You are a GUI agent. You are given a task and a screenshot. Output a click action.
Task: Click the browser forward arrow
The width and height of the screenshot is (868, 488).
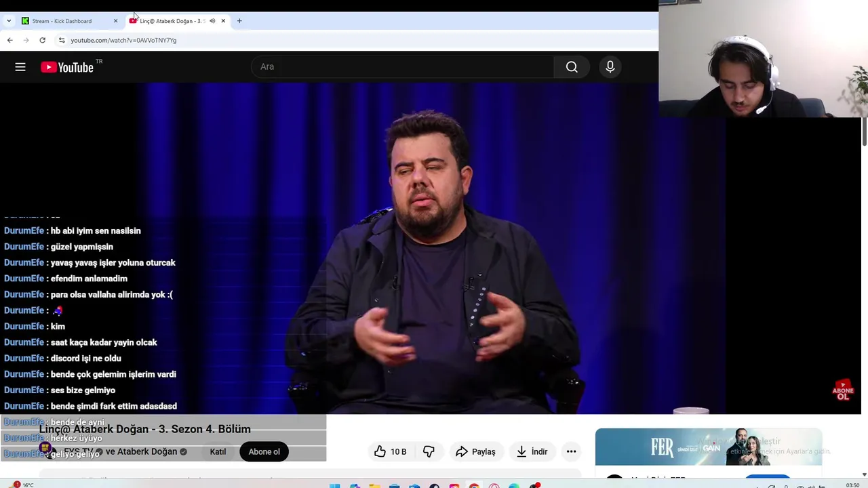pos(26,40)
